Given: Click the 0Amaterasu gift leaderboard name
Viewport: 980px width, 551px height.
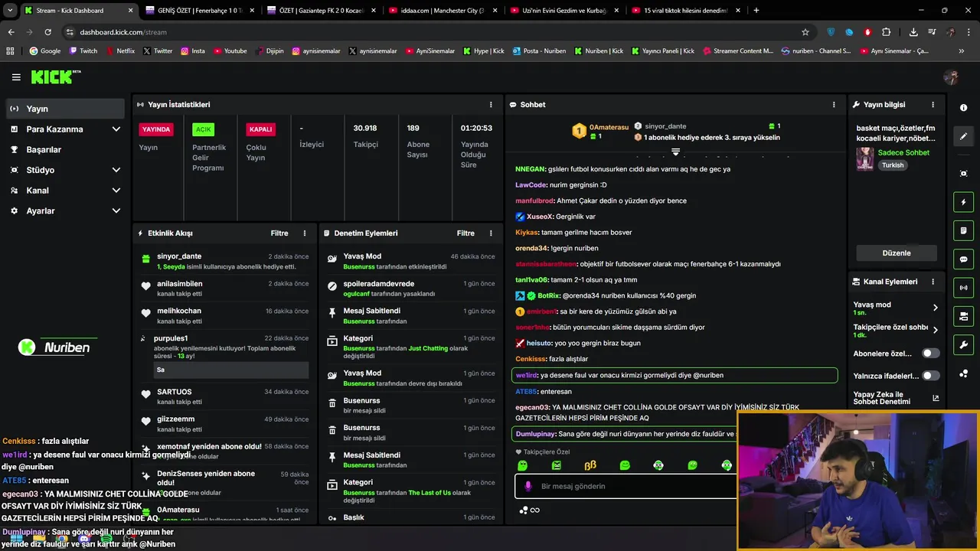Looking at the screenshot, I should 609,127.
